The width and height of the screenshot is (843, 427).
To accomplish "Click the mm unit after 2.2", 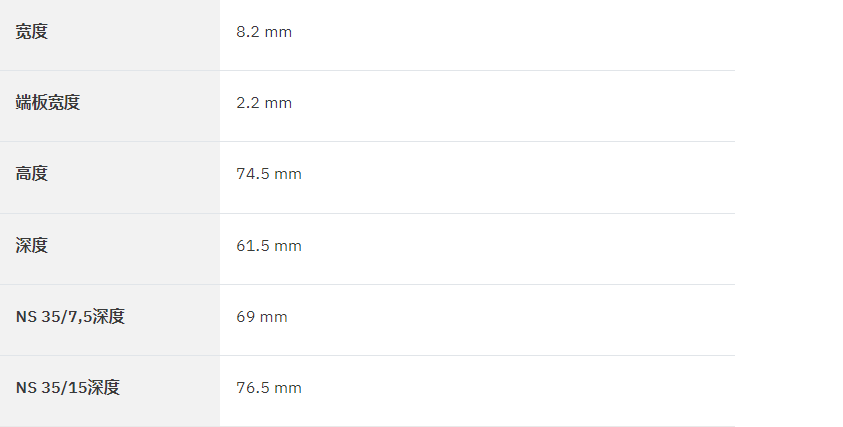I will pyautogui.click(x=278, y=103).
